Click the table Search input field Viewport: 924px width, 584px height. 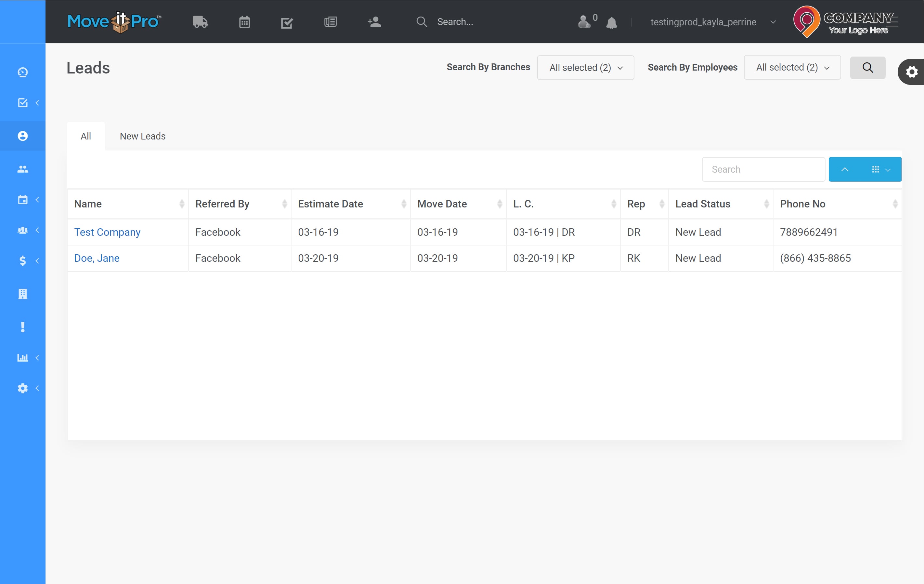[763, 169]
